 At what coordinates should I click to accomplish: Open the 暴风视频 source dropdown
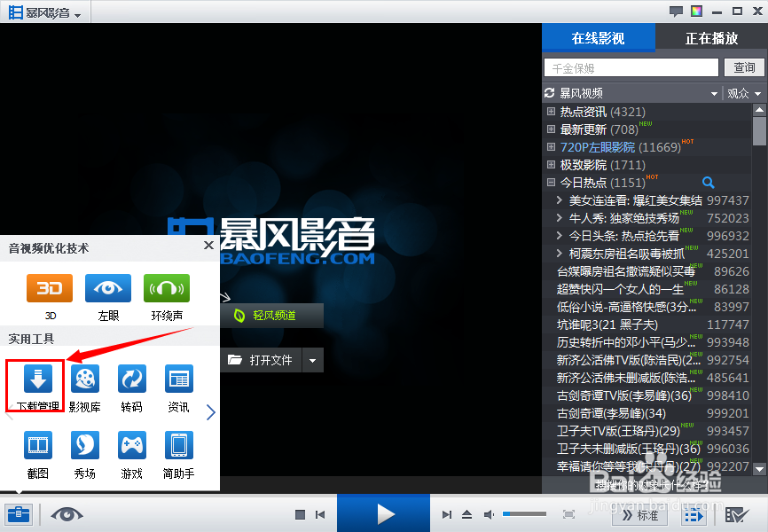(714, 94)
